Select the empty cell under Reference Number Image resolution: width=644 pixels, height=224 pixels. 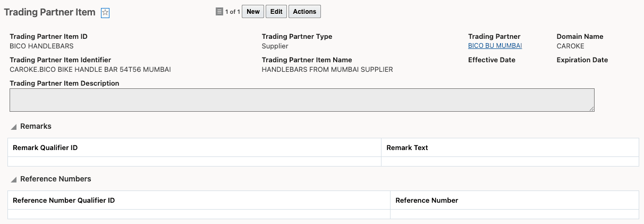pyautogui.click(x=514, y=214)
